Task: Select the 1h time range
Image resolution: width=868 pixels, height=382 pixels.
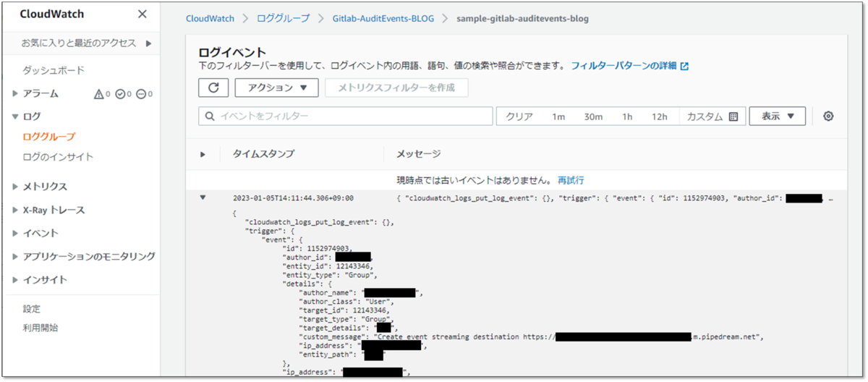Action: click(627, 116)
